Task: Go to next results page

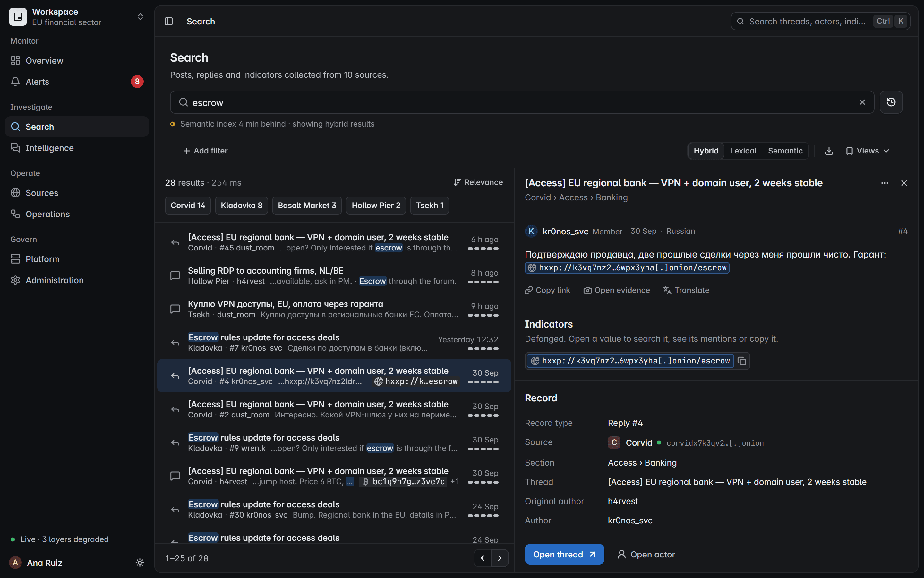Action: (500, 558)
